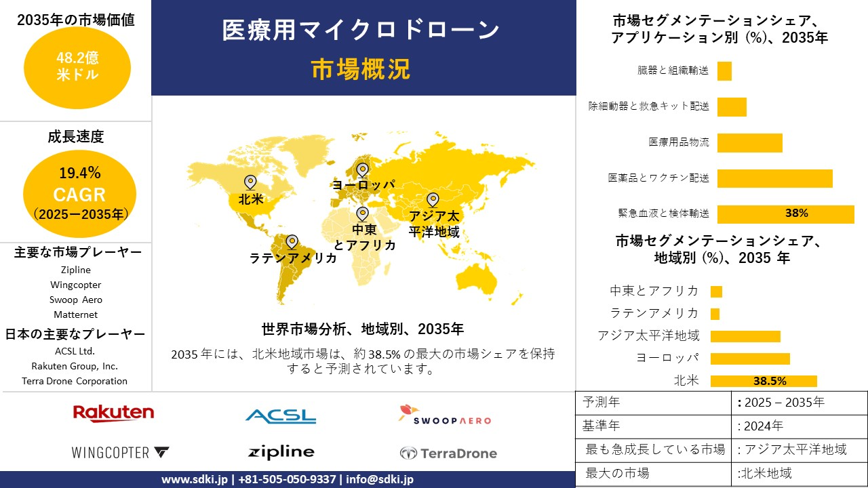
Task: Select the Europe region share bar
Action: coord(750,359)
